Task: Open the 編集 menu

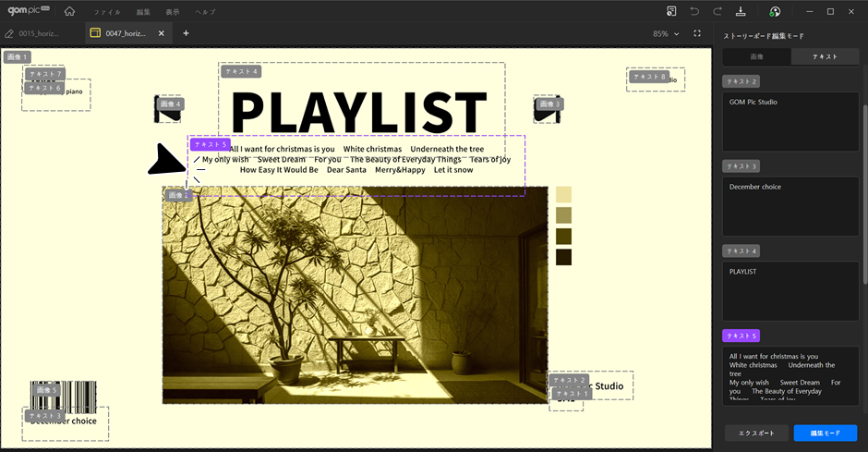Action: pyautogui.click(x=142, y=12)
